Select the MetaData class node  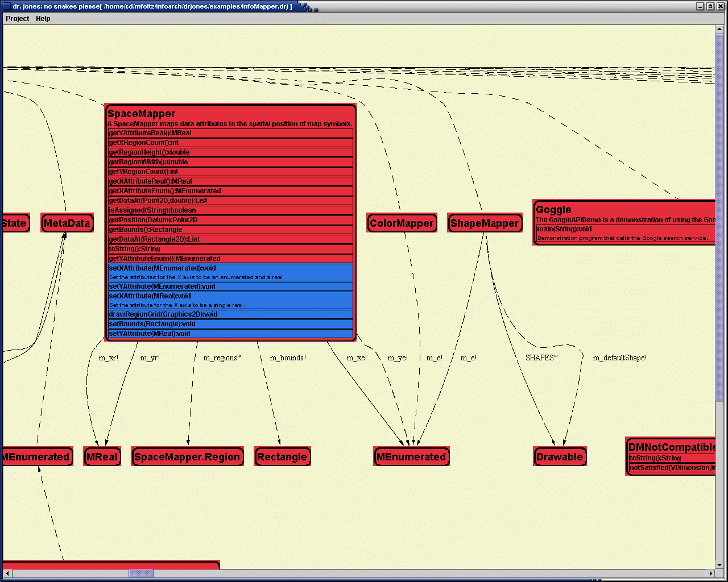point(67,223)
